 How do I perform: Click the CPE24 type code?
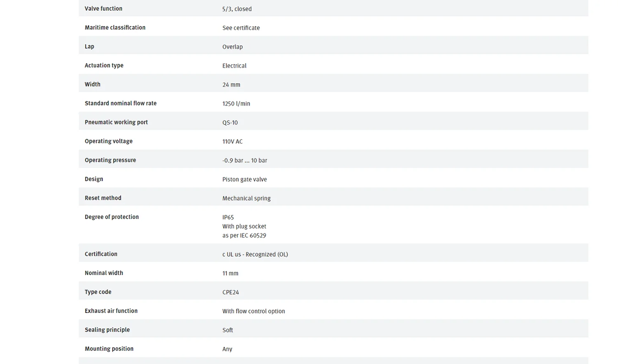[231, 292]
